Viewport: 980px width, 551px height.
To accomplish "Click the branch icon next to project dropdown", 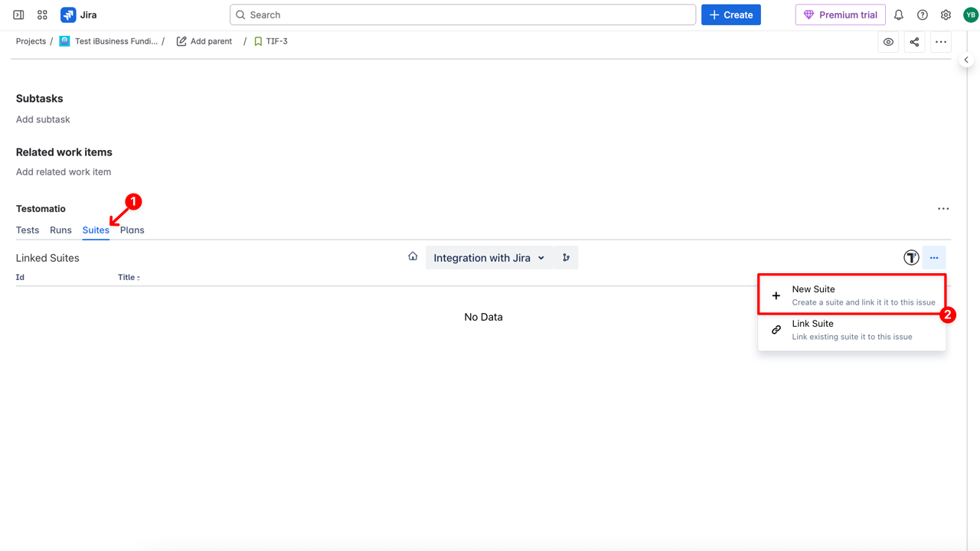I will [x=566, y=258].
